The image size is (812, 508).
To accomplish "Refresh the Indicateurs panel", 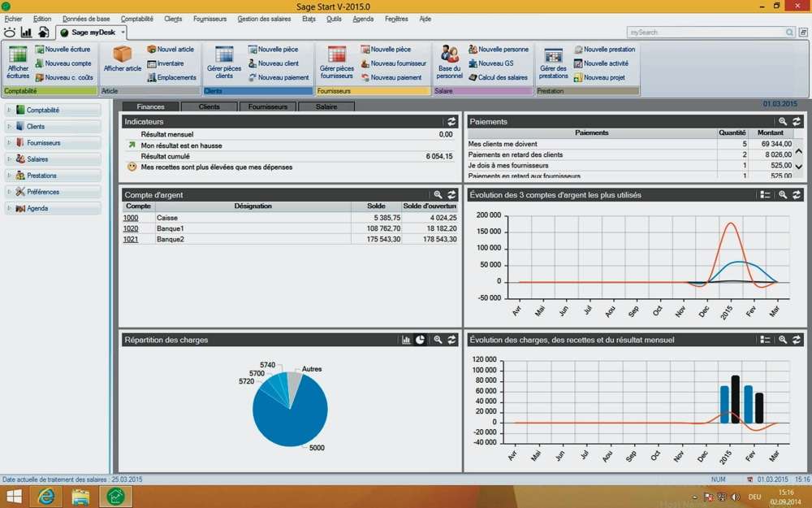I will [x=452, y=122].
